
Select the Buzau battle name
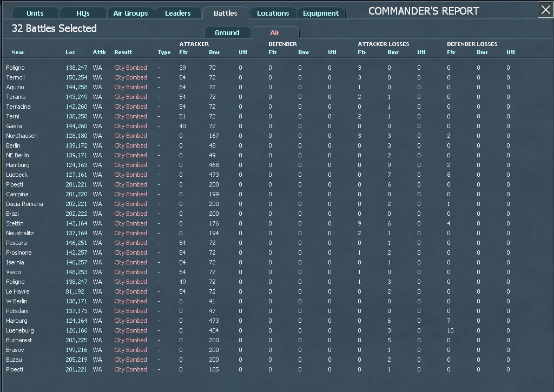[x=14, y=360]
